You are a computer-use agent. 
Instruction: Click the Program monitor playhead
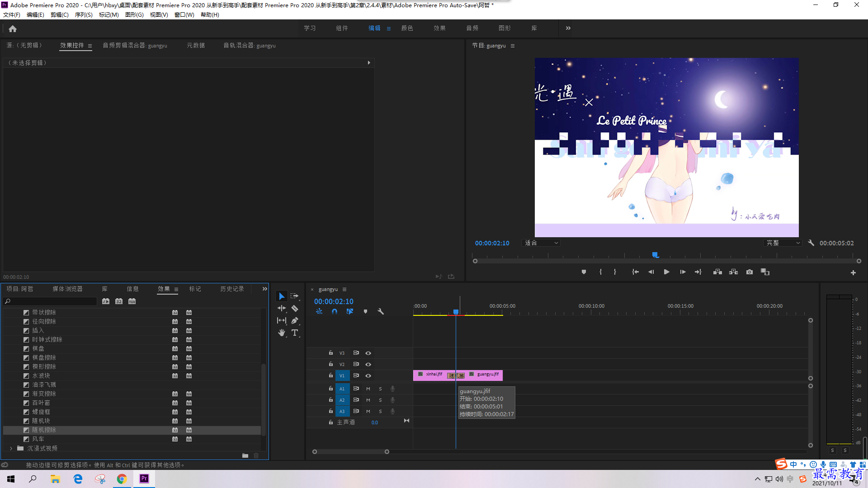point(655,255)
